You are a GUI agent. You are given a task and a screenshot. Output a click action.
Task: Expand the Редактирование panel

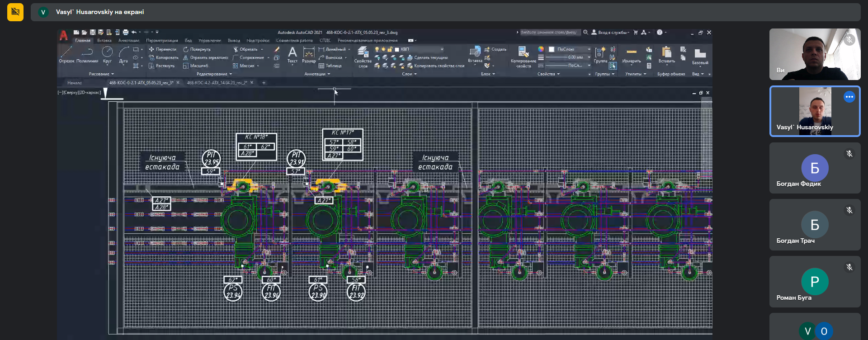(214, 74)
